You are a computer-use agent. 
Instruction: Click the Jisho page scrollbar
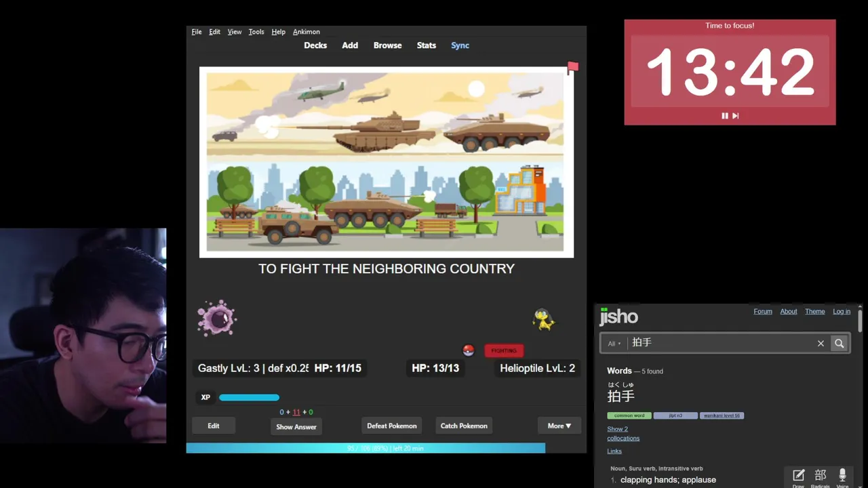[x=860, y=320]
